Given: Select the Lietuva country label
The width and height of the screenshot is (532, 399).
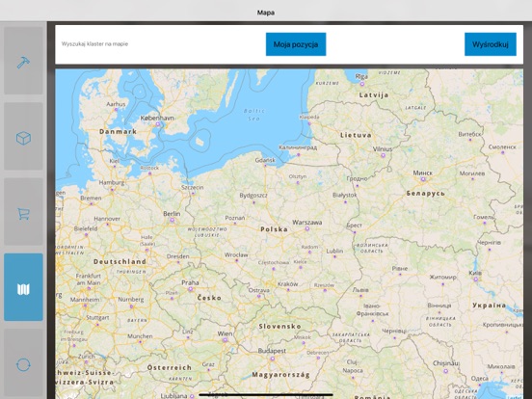Looking at the screenshot, I should [x=356, y=135].
